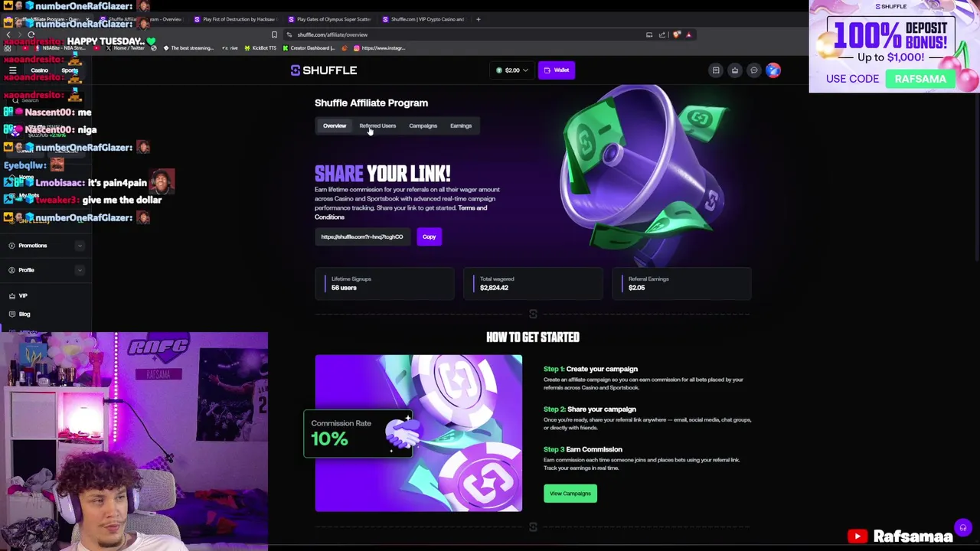Open the support headset icon at bottom right

[963, 528]
